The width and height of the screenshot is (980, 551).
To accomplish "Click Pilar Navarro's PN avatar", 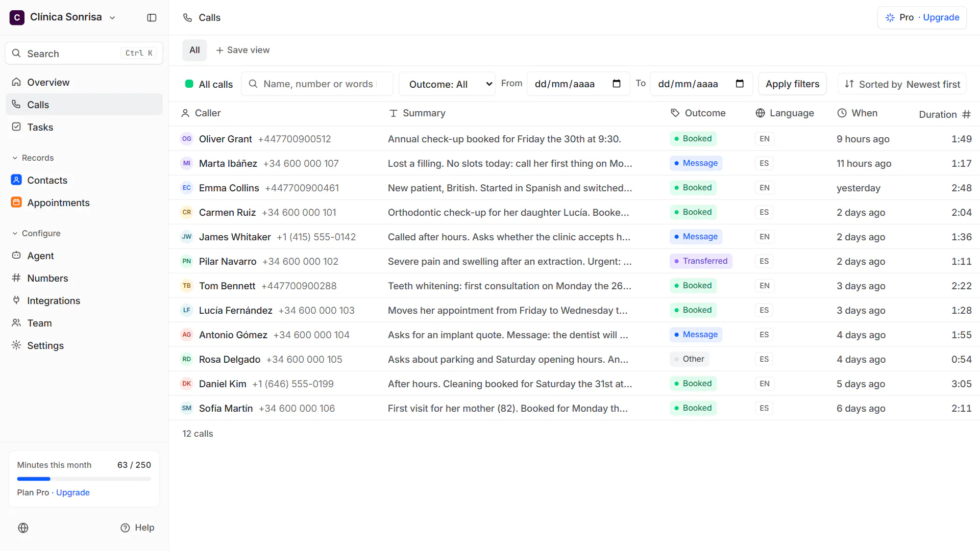I will 187,261.
